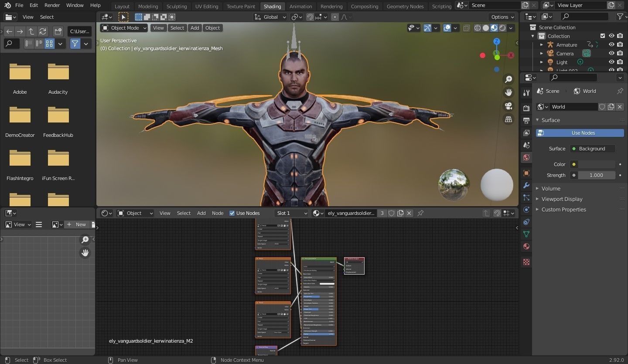Open the Texture properties checker tab
Viewport: 628px width, 364px height.
(x=526, y=262)
